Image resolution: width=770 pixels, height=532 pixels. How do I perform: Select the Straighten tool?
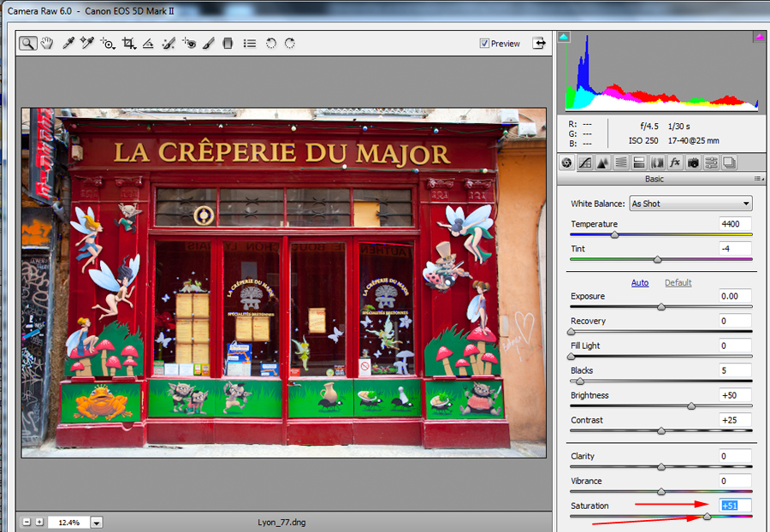click(x=148, y=44)
